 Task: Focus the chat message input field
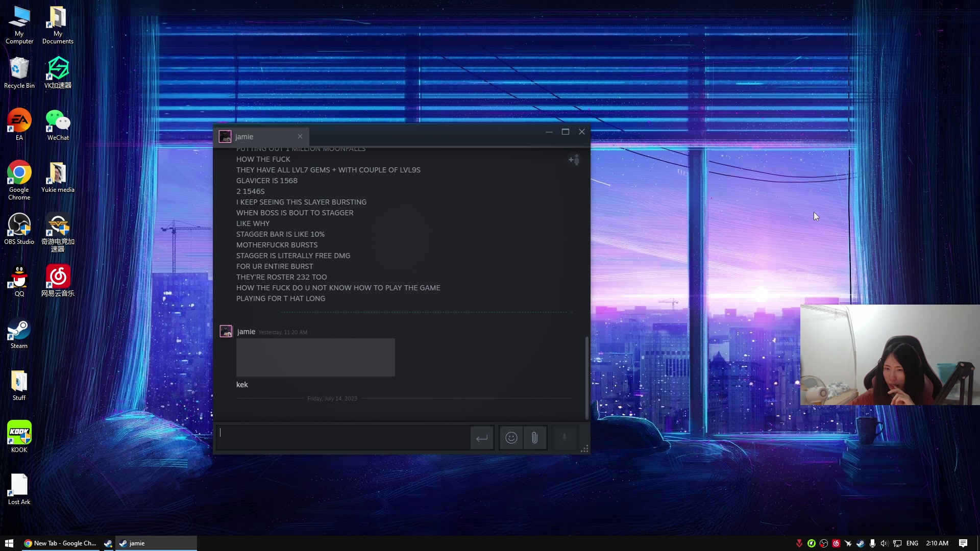coord(343,437)
